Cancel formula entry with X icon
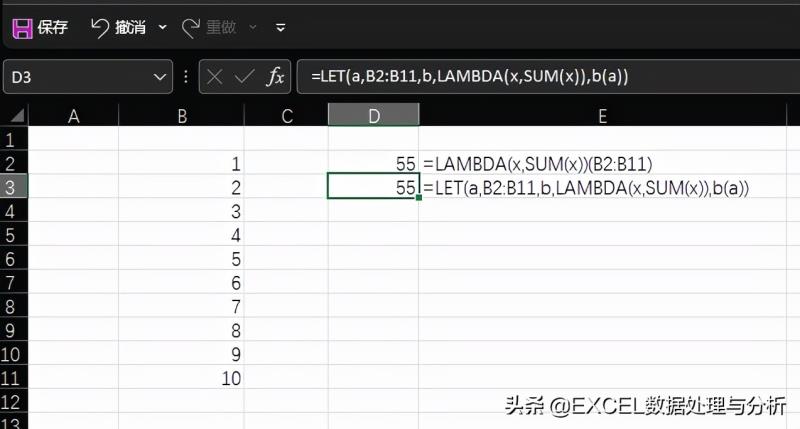 coord(214,77)
